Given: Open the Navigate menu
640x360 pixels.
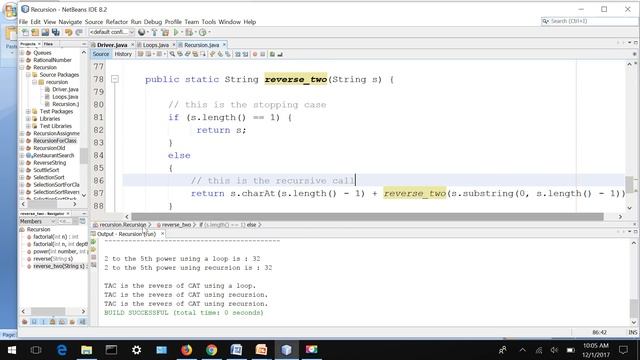Looking at the screenshot, I should [x=70, y=22].
